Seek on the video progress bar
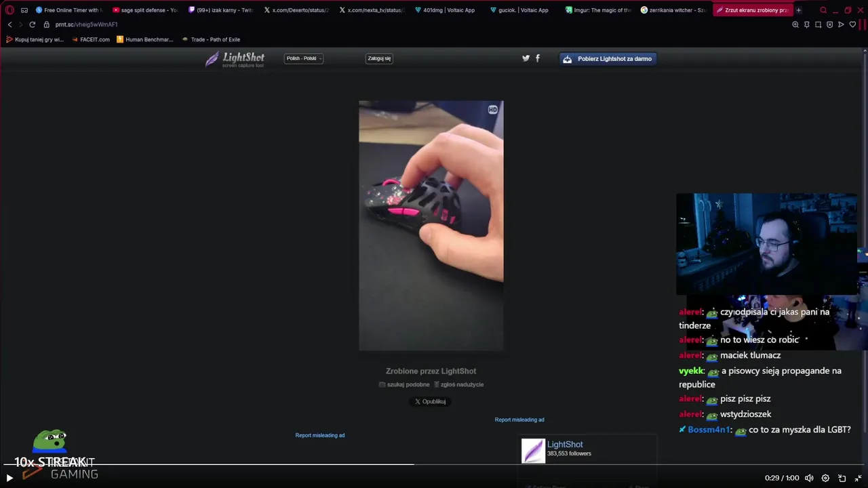Screen dimensions: 868x488 coord(434,464)
